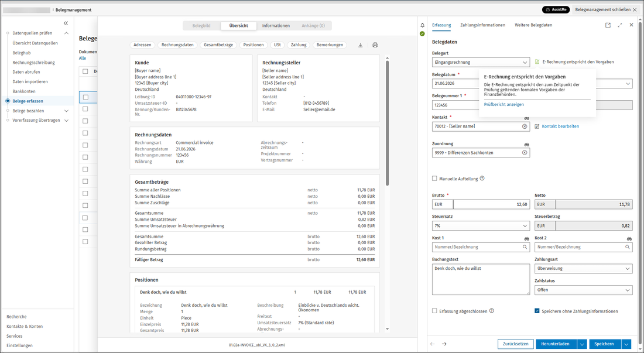Click the download icon in overview toolbar
This screenshot has width=644, height=353.
pos(360,45)
